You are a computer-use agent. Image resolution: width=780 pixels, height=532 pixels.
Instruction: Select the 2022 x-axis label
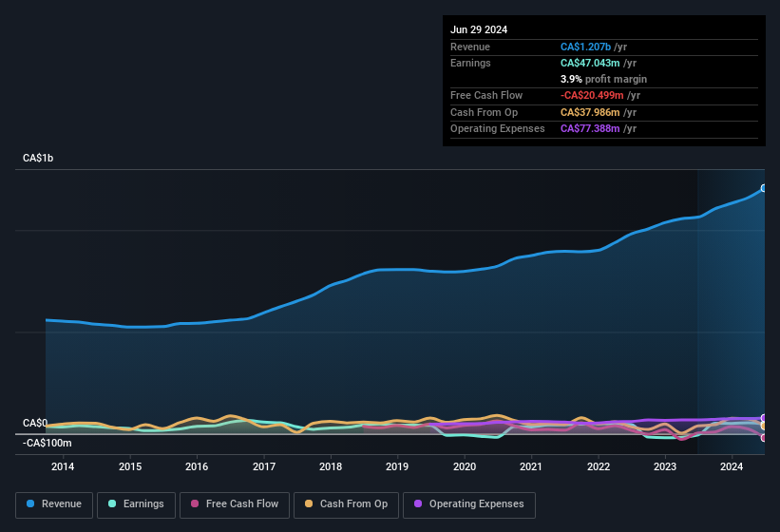[x=598, y=466]
